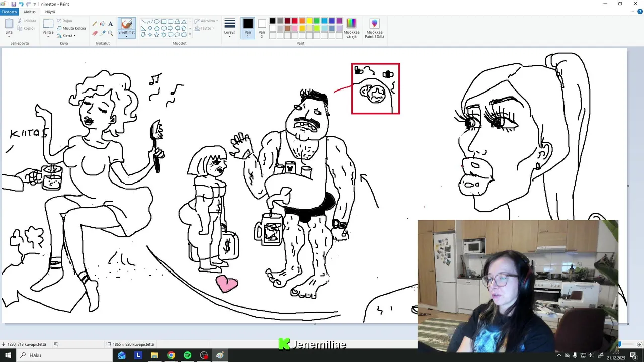Open the Quick Access Toolbar customize arrow
This screenshot has height=362, width=644.
click(35, 4)
